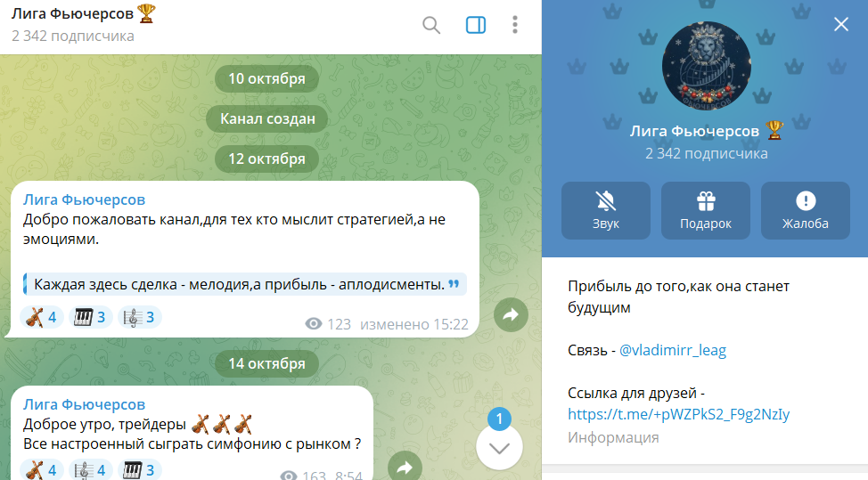
Task: Forward the 12 October welcome message
Action: click(511, 314)
